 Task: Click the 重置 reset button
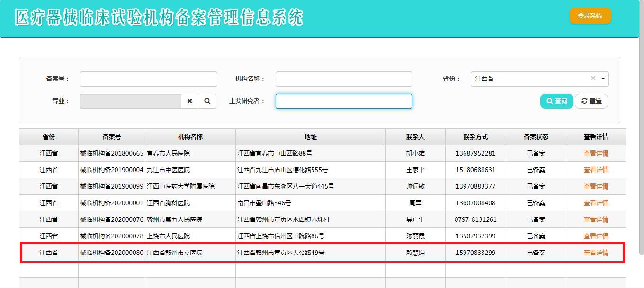click(591, 101)
